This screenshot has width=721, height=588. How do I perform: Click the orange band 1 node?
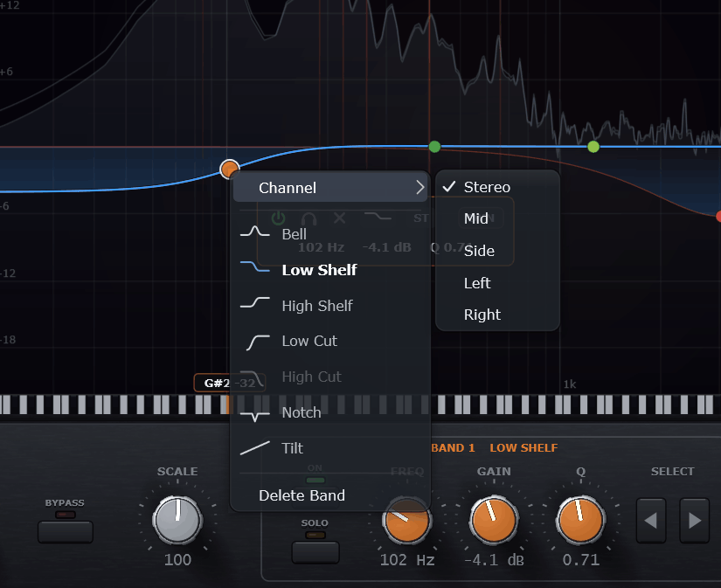click(230, 169)
